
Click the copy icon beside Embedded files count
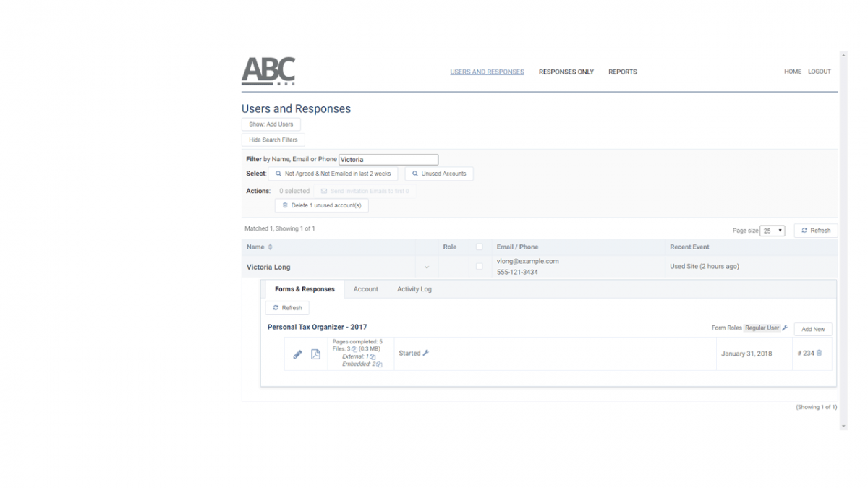[x=379, y=365]
